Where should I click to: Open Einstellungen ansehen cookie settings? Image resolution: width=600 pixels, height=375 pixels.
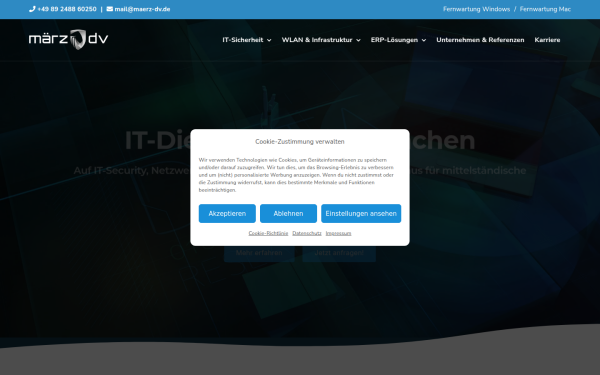361,214
